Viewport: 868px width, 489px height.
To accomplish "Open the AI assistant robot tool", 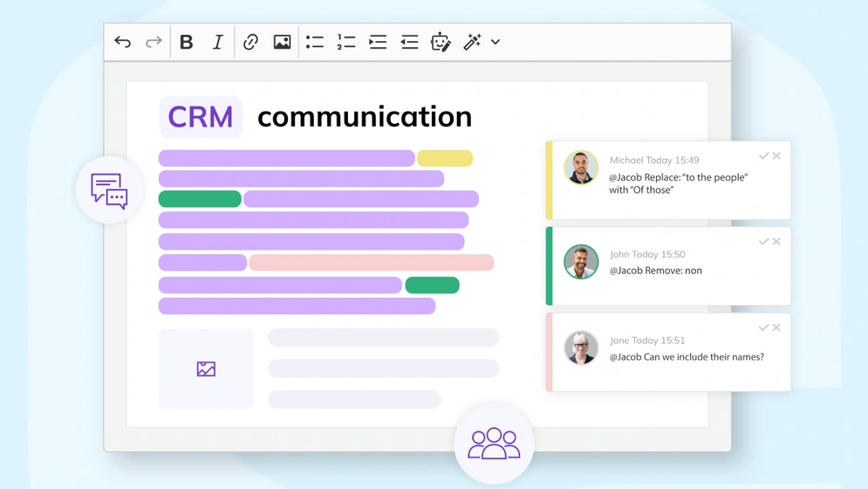I will [x=441, y=42].
